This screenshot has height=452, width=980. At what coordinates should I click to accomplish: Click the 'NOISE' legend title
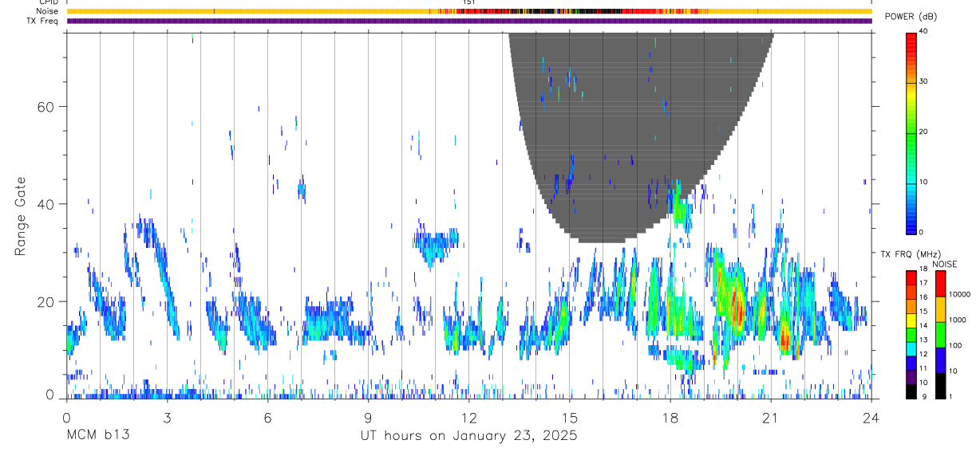click(x=944, y=264)
